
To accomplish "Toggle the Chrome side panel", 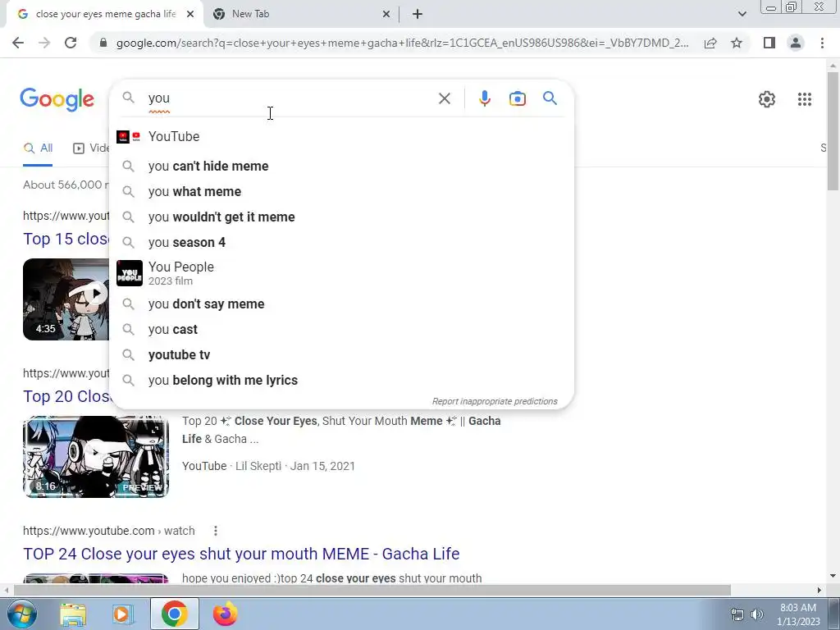I will point(769,43).
